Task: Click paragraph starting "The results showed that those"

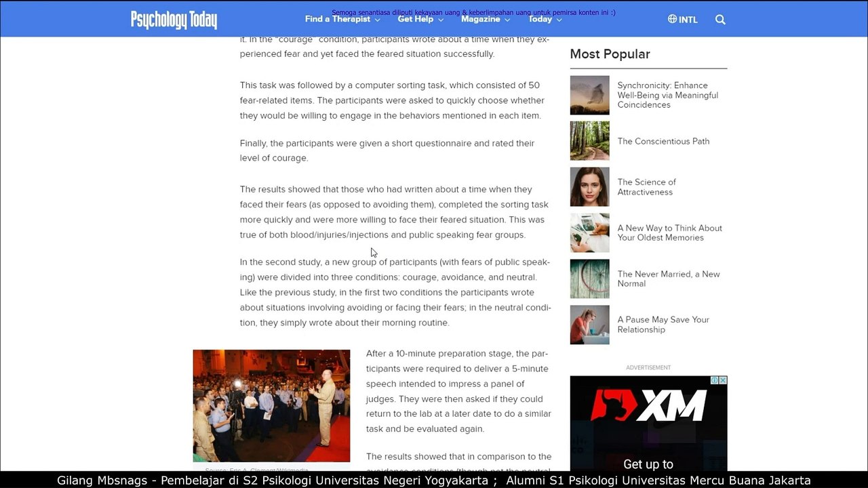Action: [x=394, y=212]
